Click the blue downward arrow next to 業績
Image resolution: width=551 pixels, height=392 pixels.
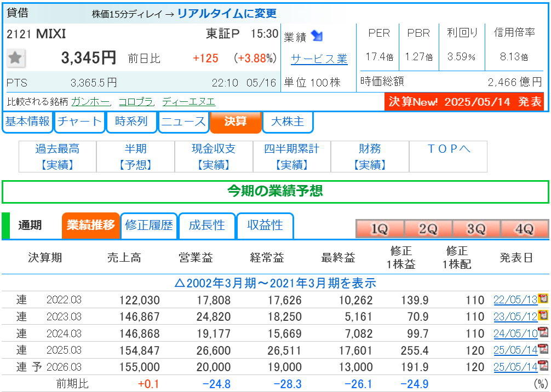click(x=317, y=36)
